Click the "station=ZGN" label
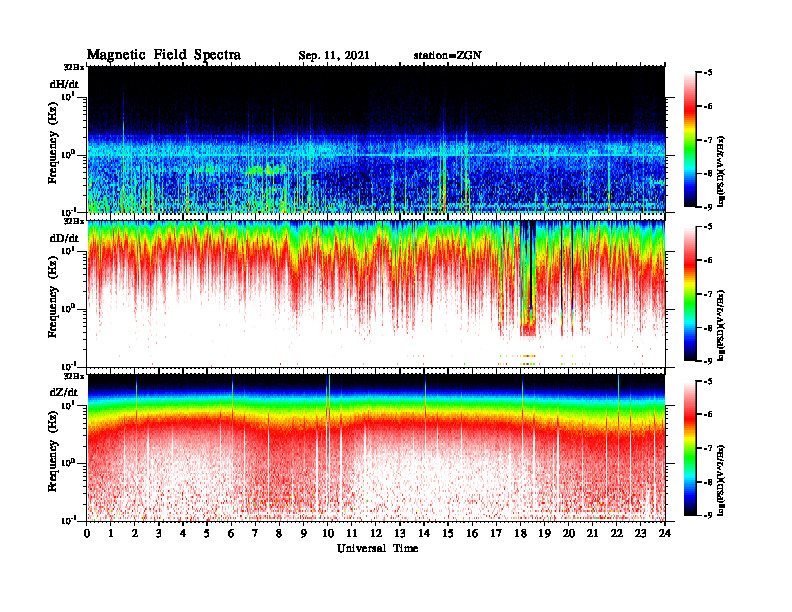 click(448, 56)
